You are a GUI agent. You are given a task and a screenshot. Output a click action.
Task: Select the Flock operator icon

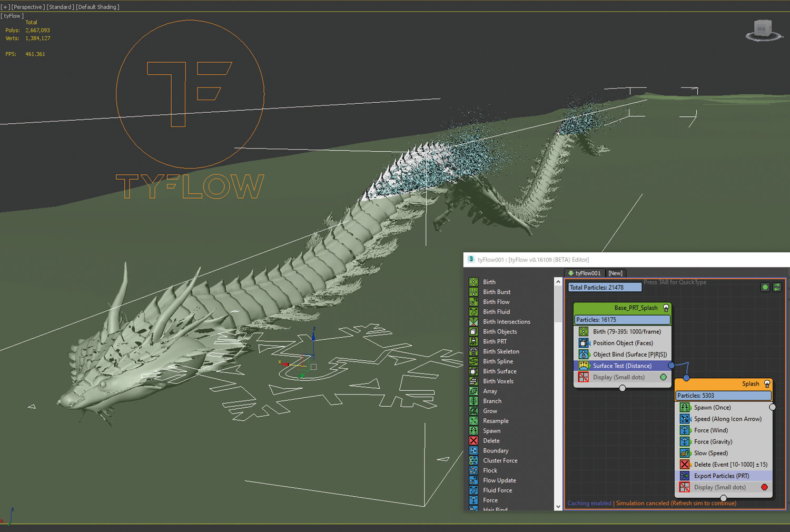point(473,470)
